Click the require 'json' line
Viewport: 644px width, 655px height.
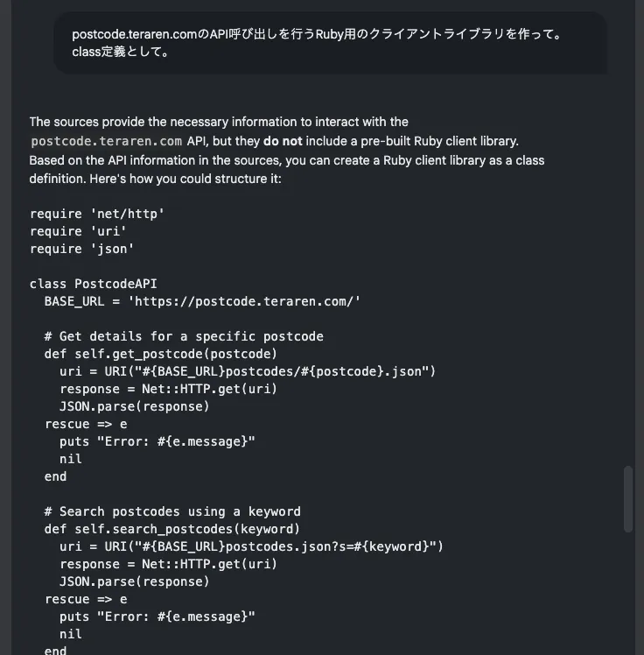tap(82, 249)
